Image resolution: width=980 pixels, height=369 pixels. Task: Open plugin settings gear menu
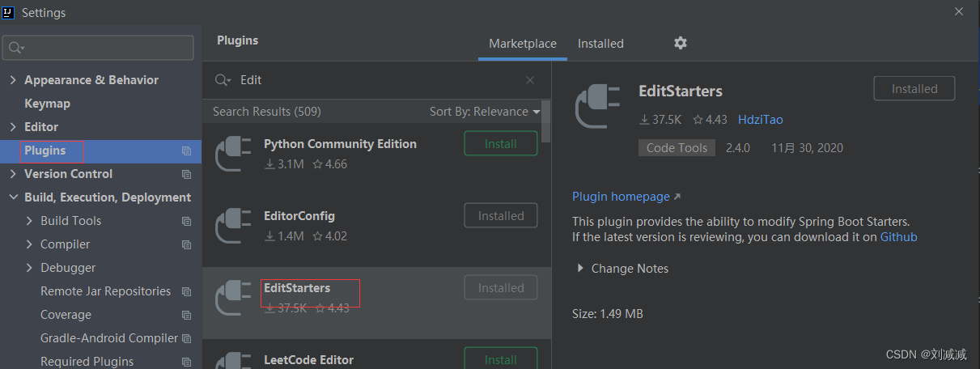click(x=681, y=43)
